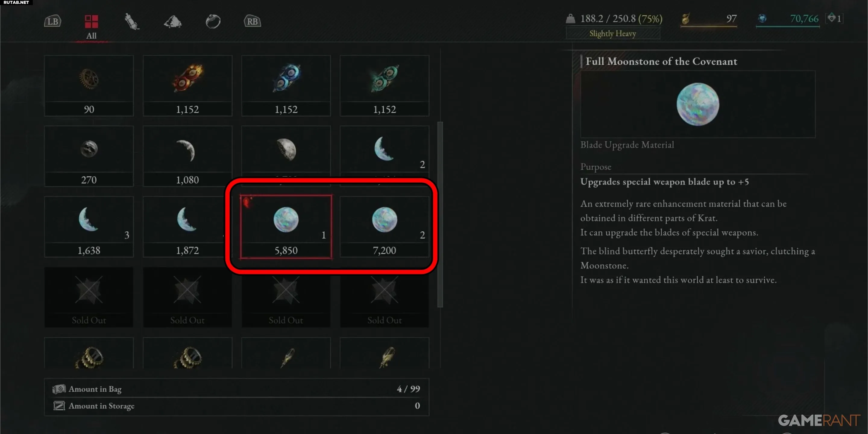Click the Amount in Bag row
Image resolution: width=868 pixels, height=434 pixels.
pos(237,389)
